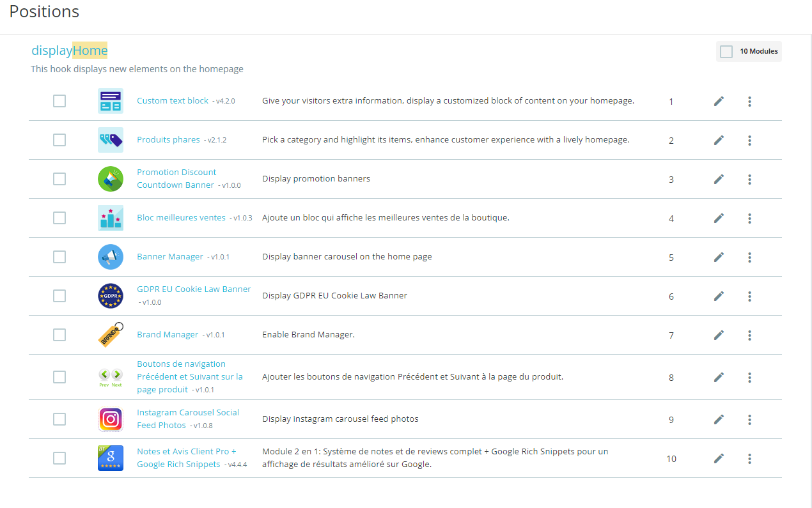Click the Instagram Carousel module icon
This screenshot has width=812, height=508.
[111, 419]
